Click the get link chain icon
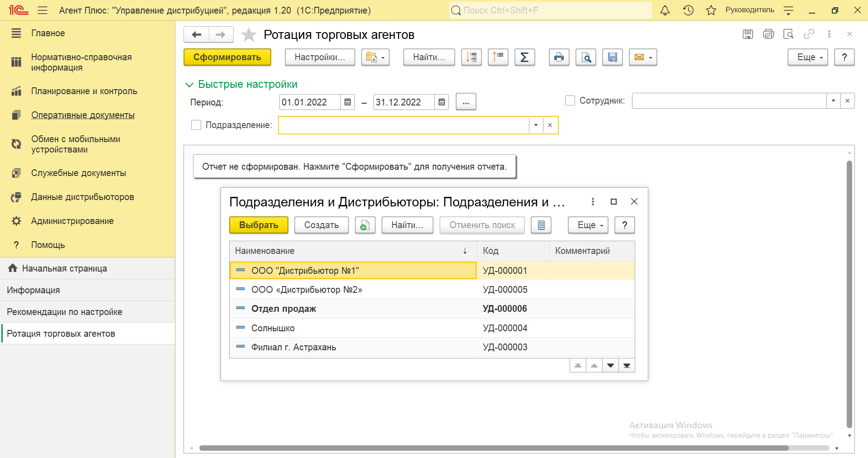 point(809,34)
